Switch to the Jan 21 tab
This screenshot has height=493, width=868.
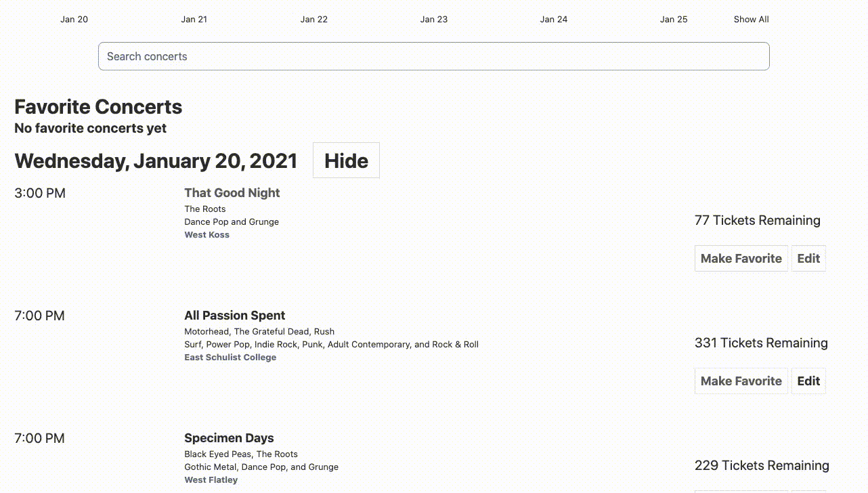point(194,19)
